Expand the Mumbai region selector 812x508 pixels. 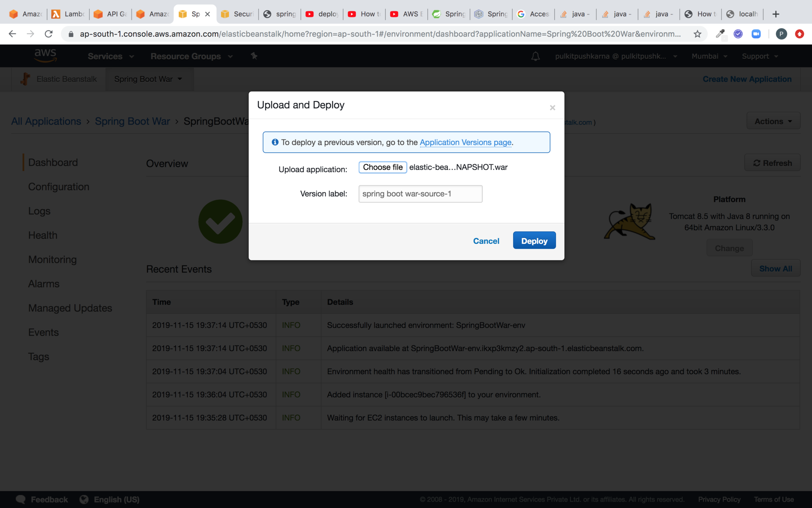(x=709, y=56)
